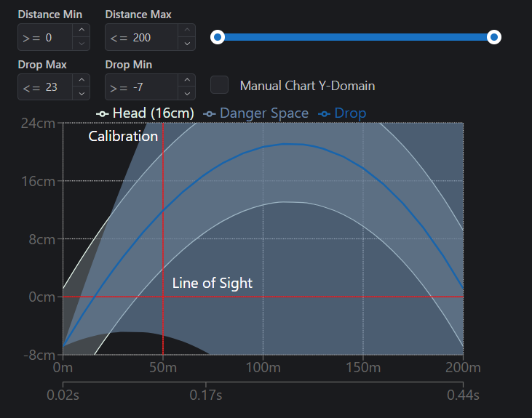Screen dimensions: 532x418
Task: Increase Distance Min with up arrow
Action: click(x=82, y=31)
